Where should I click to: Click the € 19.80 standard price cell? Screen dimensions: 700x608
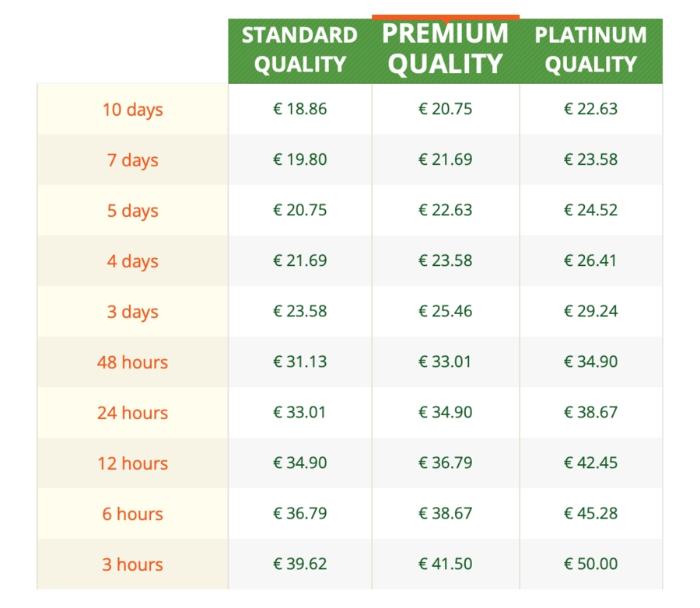[x=300, y=160]
